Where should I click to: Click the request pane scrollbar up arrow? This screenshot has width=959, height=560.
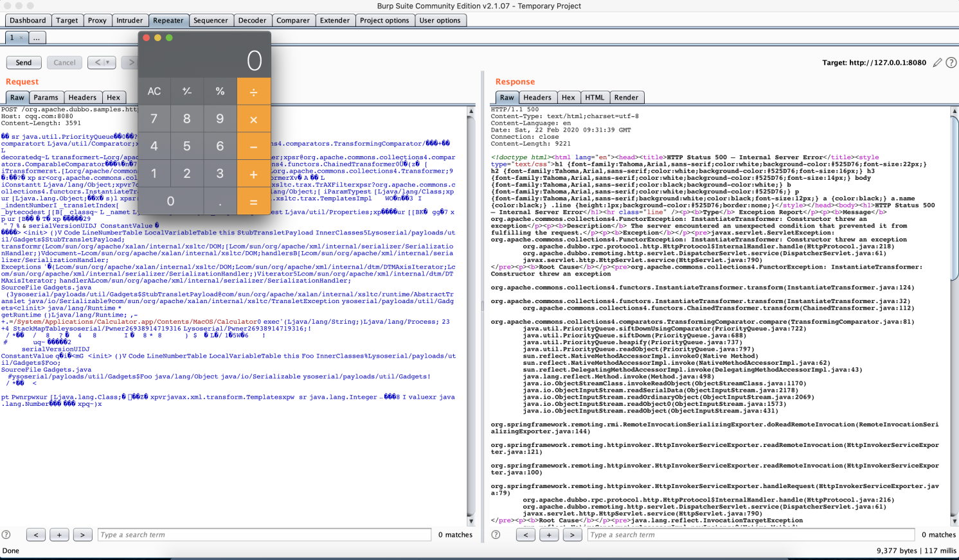pos(471,111)
